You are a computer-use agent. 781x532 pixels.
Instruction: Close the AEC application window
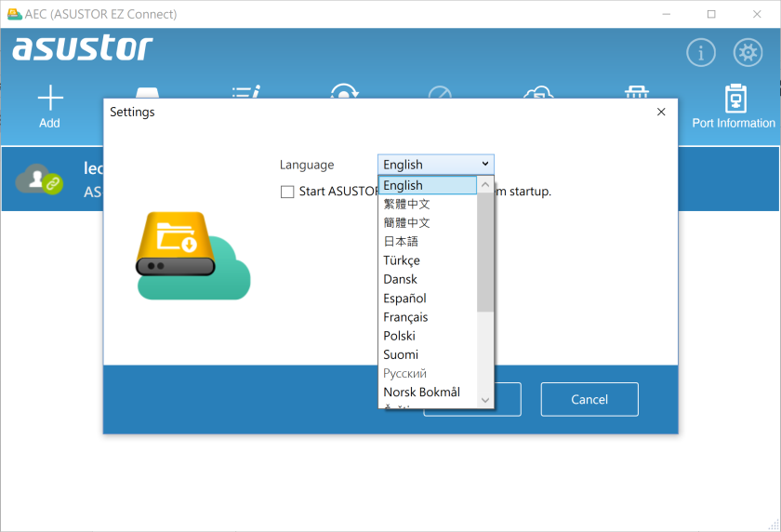click(x=757, y=15)
